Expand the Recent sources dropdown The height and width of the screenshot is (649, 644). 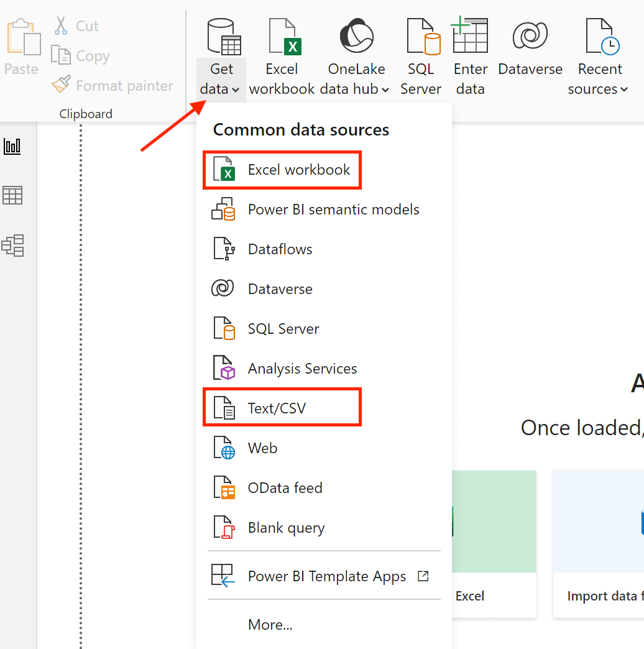624,90
